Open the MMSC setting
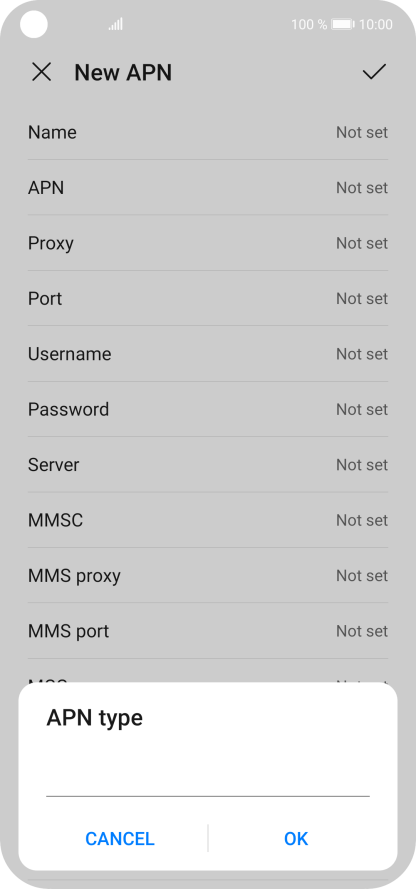This screenshot has height=889, width=416. click(x=208, y=520)
